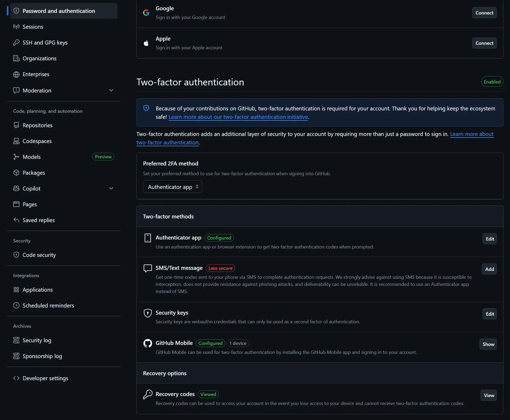
Task: Click the Sessions broadcast icon in the sidebar
Action: coord(16,27)
